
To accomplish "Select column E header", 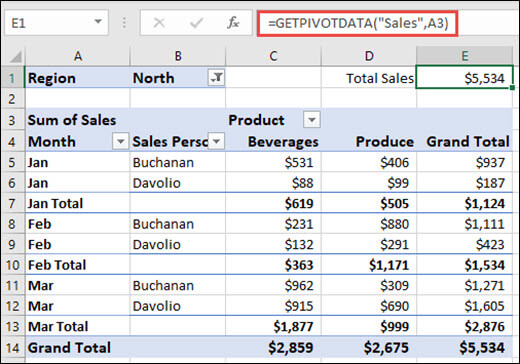I will tap(464, 56).
